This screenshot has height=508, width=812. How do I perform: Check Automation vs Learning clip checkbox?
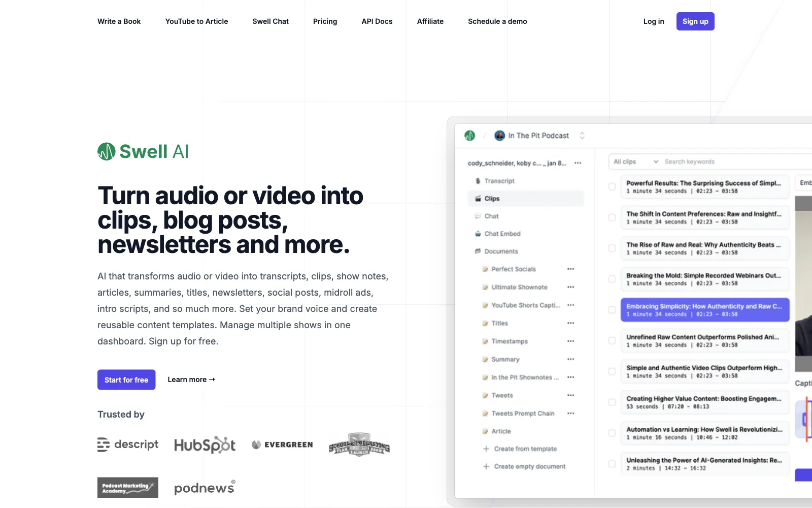[612, 433]
